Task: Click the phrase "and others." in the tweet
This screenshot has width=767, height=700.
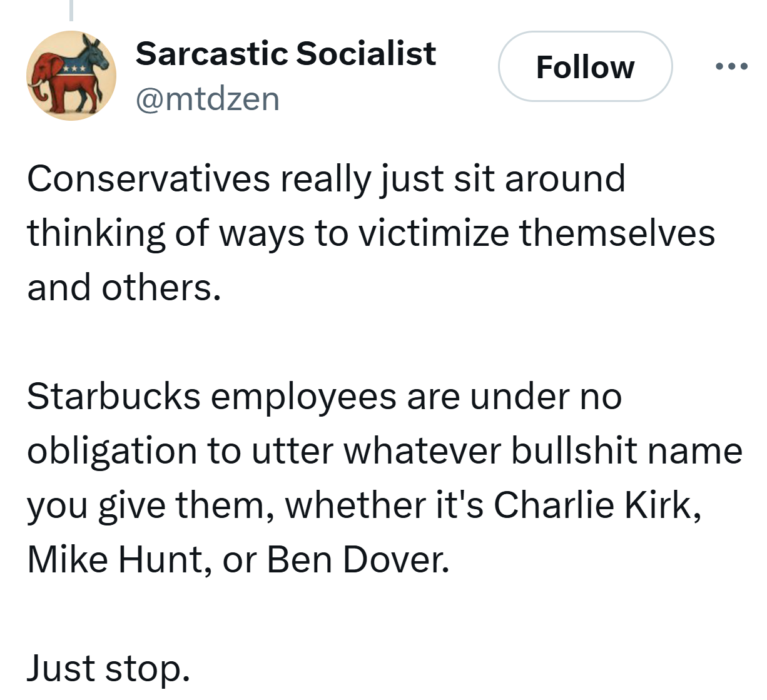Action: [x=124, y=287]
